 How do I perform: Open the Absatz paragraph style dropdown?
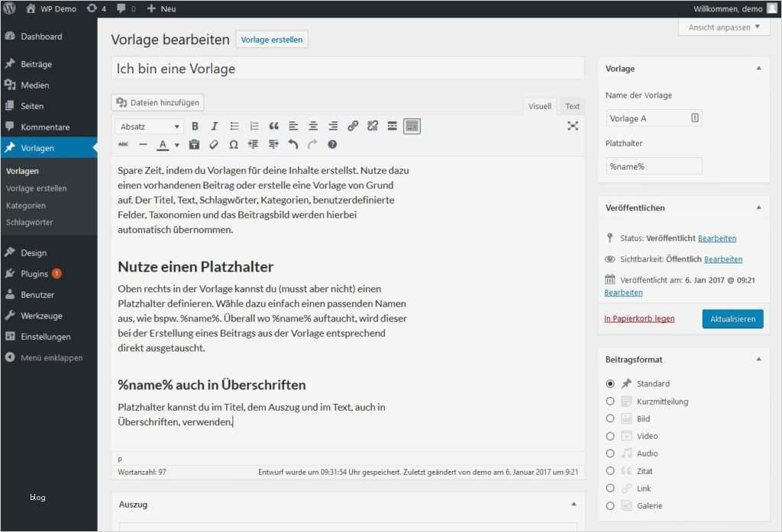coord(149,126)
